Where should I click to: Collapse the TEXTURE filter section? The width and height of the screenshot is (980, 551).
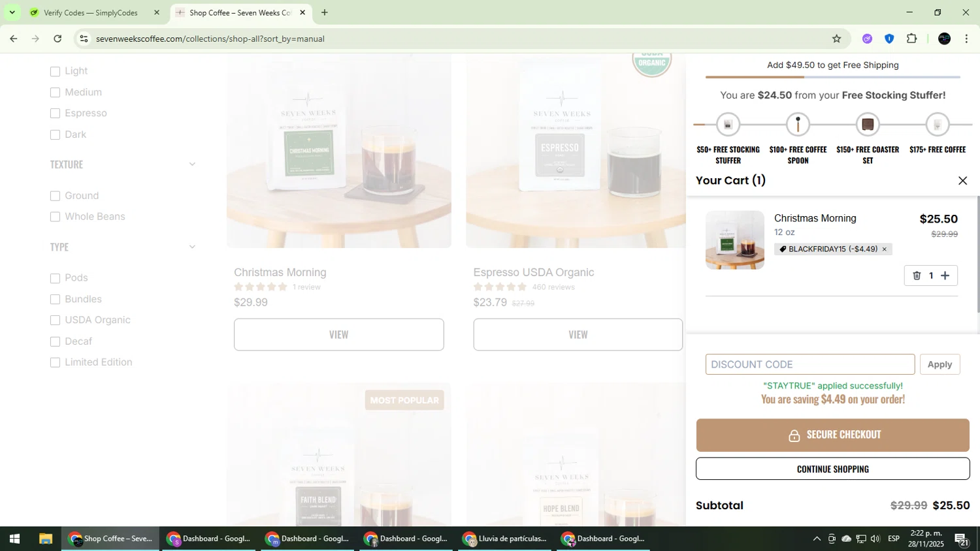(192, 164)
